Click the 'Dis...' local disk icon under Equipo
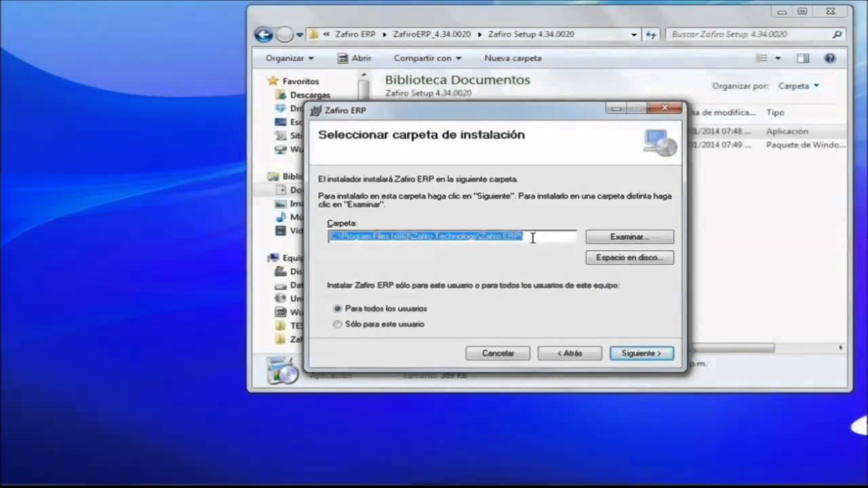Screen dimensions: 868x488 [x=281, y=271]
